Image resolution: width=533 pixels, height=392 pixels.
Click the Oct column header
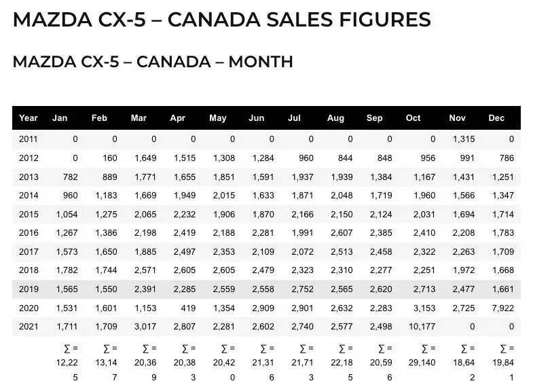[x=413, y=118]
